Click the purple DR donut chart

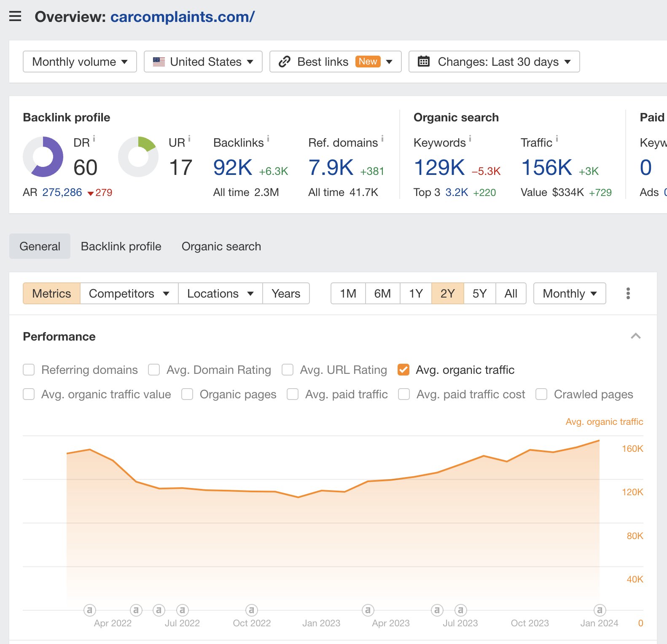click(x=43, y=157)
